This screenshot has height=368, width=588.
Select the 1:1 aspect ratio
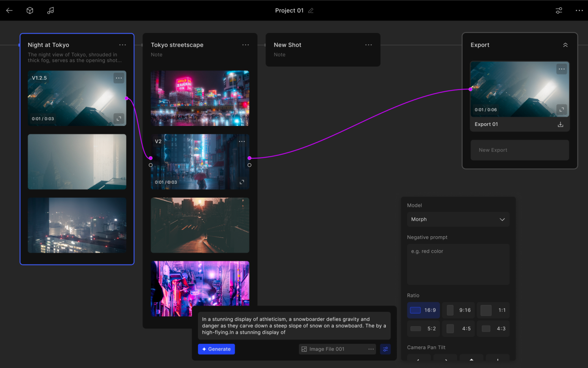pos(493,310)
